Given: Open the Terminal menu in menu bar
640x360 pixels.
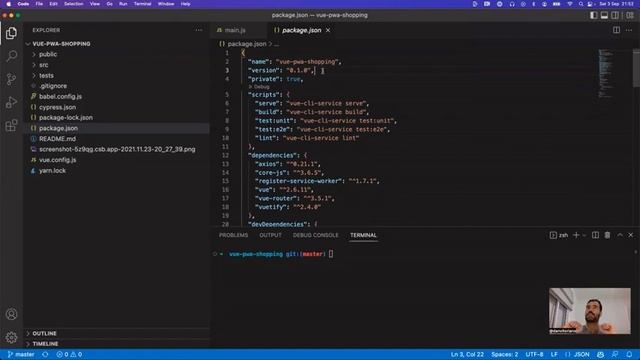Looking at the screenshot, I should point(142,4).
